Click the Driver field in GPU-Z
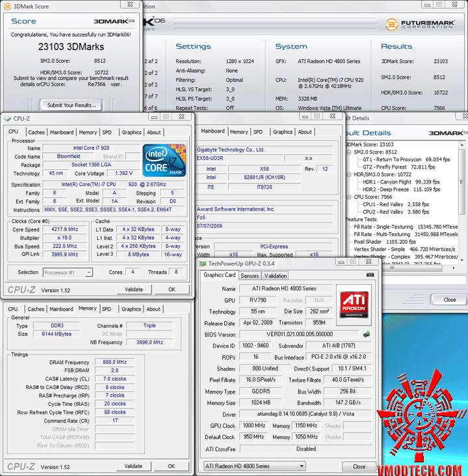 tap(305, 414)
